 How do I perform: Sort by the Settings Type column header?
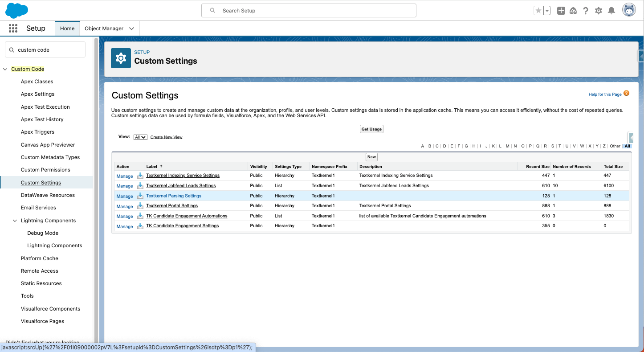click(288, 167)
